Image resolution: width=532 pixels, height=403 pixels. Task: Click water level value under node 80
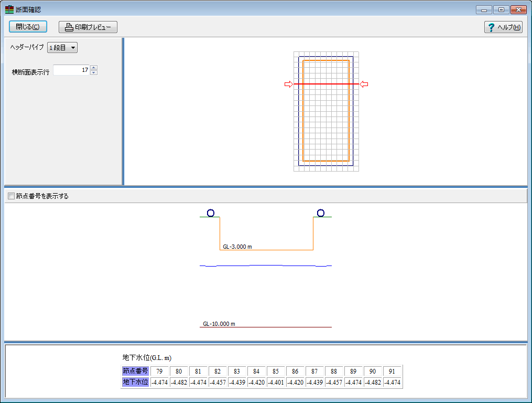(179, 382)
